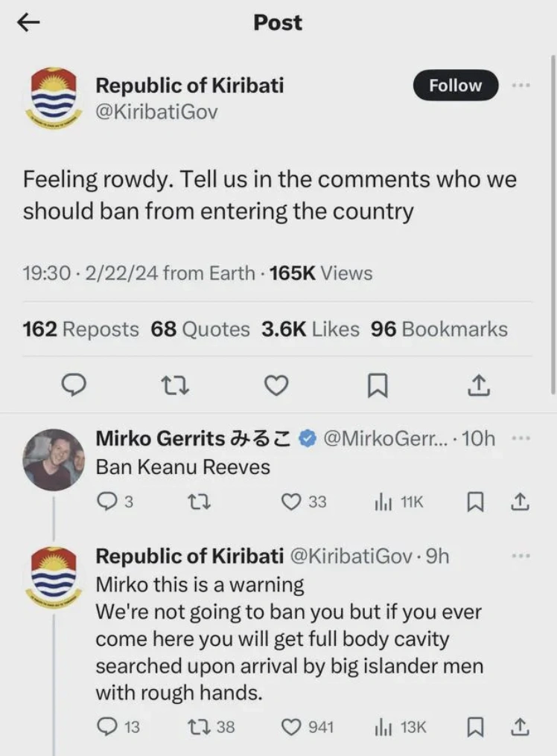Open more options on Kiribati's reply
Screen dimensions: 557x756
(521, 556)
